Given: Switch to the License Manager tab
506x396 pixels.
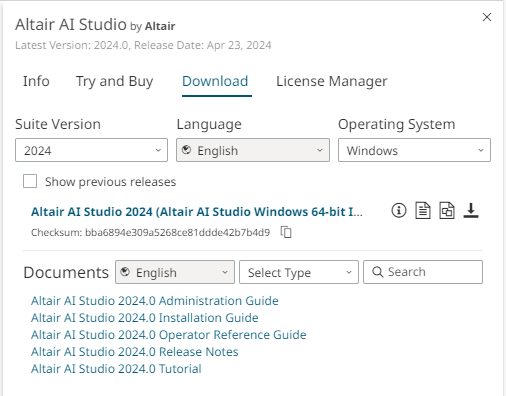Looking at the screenshot, I should click(x=332, y=81).
